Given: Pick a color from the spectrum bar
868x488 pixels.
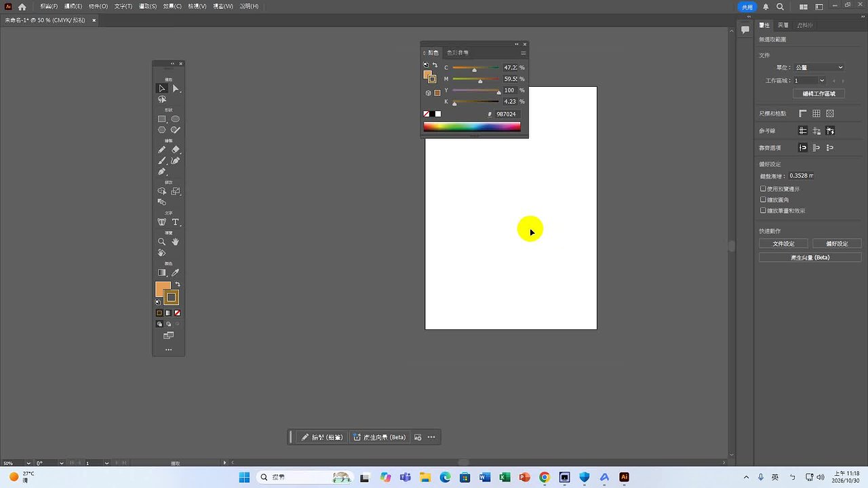Looking at the screenshot, I should coord(472,127).
